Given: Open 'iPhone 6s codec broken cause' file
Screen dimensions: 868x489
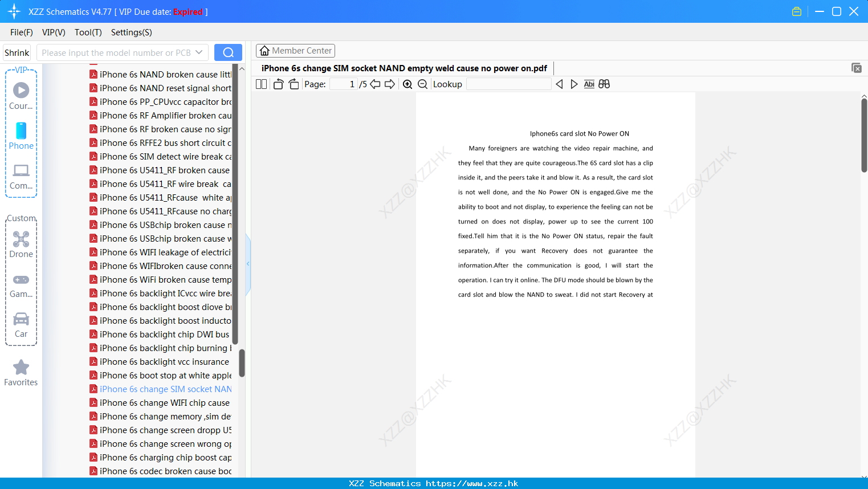Looking at the screenshot, I should (x=161, y=471).
